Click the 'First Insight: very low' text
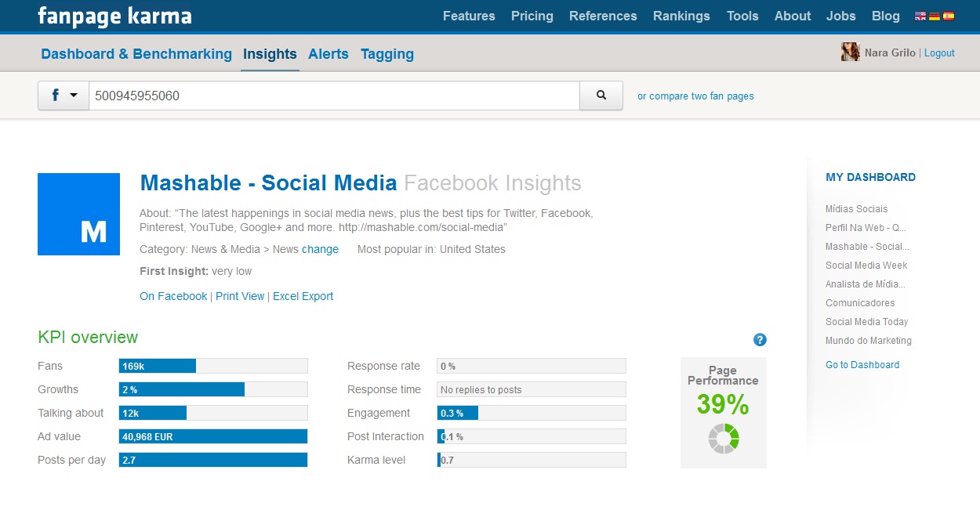Viewport: 980px width, 506px height. pos(195,271)
